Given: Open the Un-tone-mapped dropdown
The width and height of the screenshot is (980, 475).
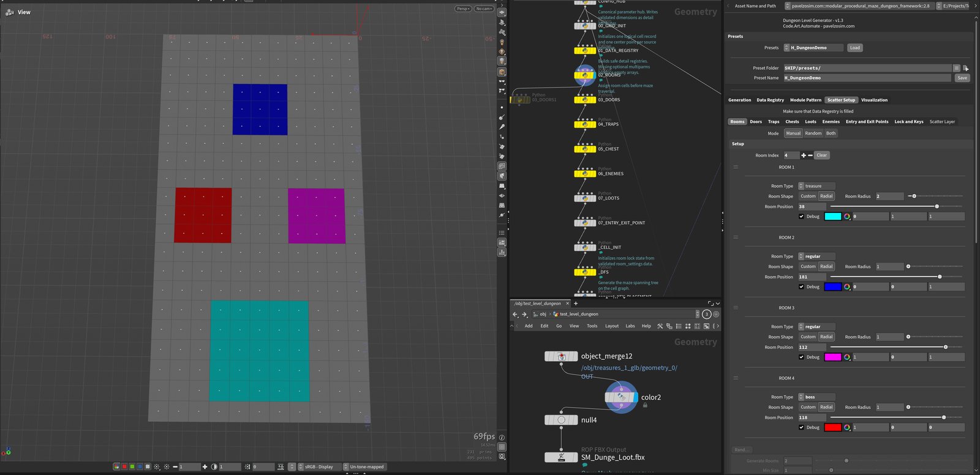Looking at the screenshot, I should (x=366, y=467).
